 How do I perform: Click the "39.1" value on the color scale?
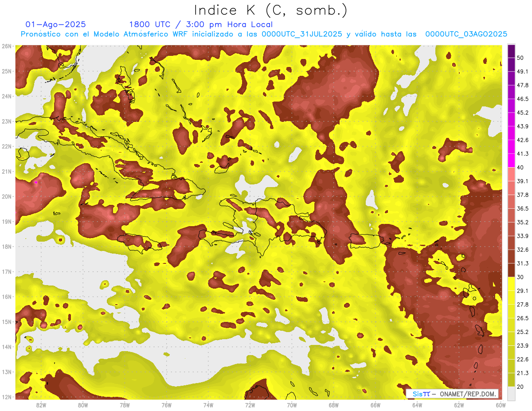coord(522,181)
